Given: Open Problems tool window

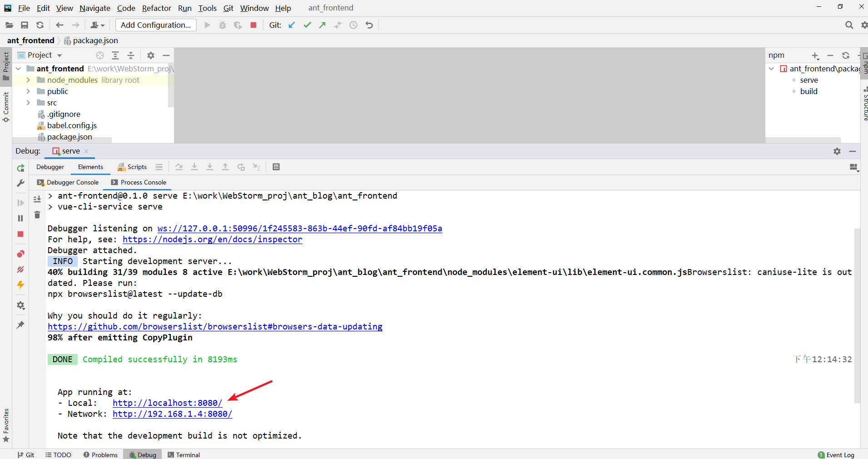Looking at the screenshot, I should click(100, 455).
